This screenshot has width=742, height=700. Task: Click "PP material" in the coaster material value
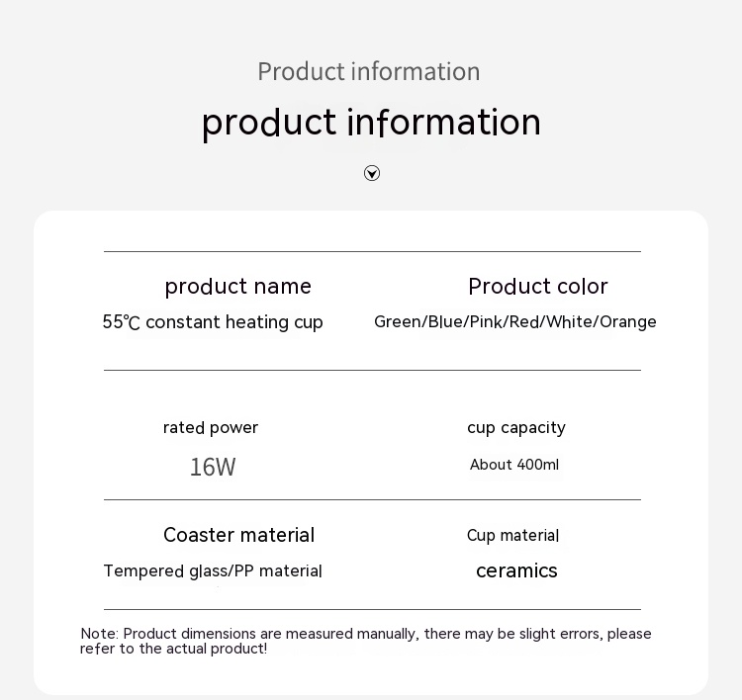277,571
